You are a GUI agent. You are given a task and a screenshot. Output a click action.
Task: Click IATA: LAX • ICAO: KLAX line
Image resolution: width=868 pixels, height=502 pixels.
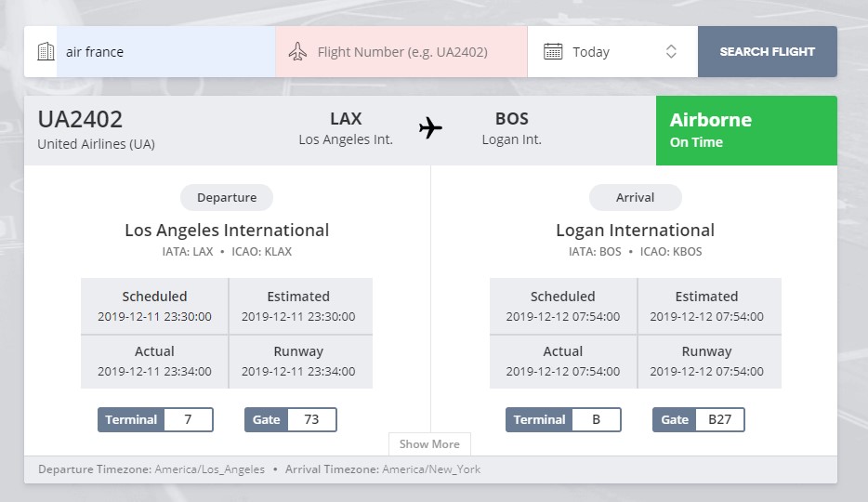(x=227, y=251)
